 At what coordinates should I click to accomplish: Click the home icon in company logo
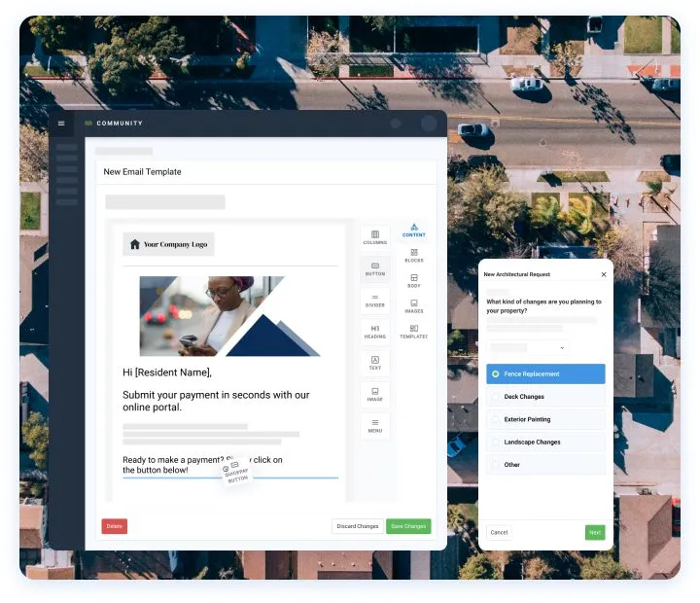coord(135,244)
